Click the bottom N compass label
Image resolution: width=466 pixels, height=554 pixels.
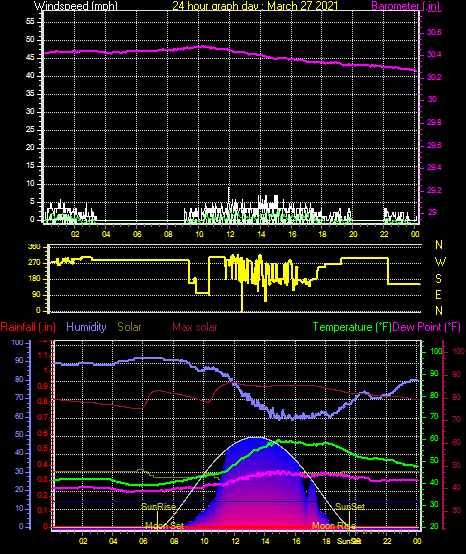coord(439,311)
